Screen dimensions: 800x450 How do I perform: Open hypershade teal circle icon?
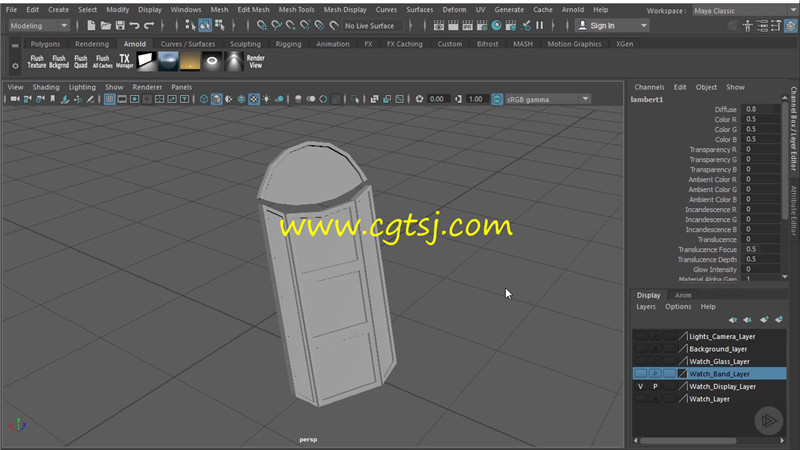click(x=496, y=25)
